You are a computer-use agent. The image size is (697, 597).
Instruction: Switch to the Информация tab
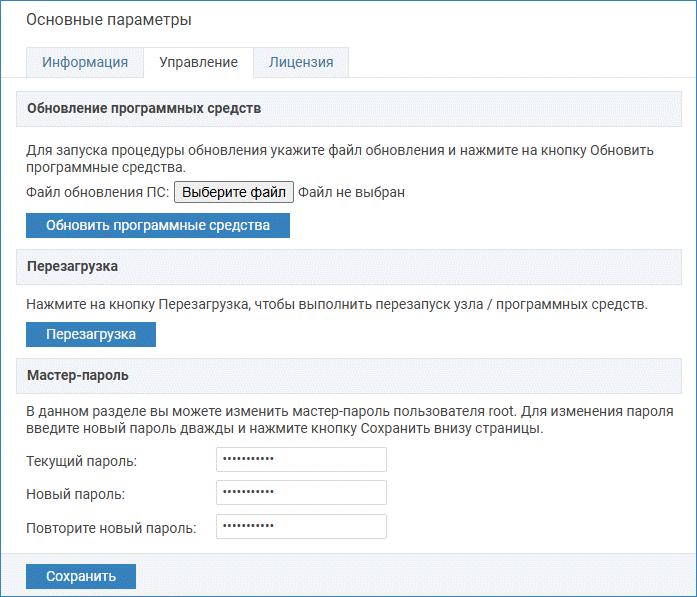[x=85, y=62]
